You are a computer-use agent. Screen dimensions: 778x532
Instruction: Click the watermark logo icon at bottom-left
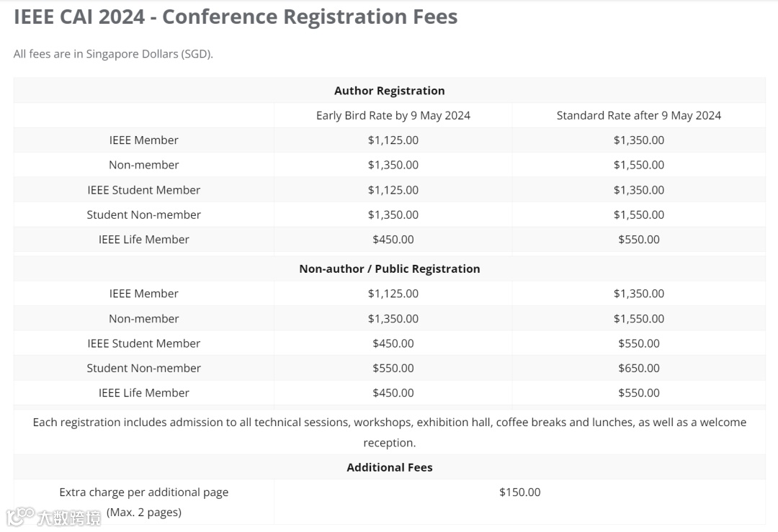click(20, 516)
